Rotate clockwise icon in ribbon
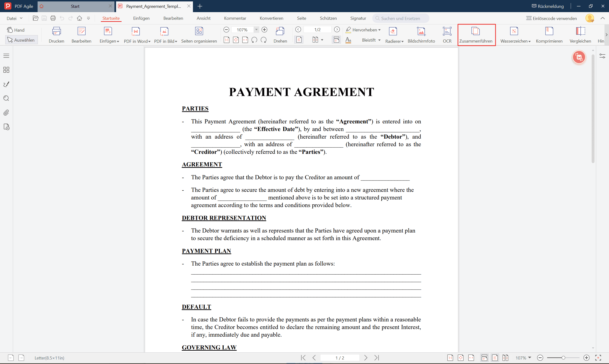Viewport: 609px width, 364px height. point(264,40)
